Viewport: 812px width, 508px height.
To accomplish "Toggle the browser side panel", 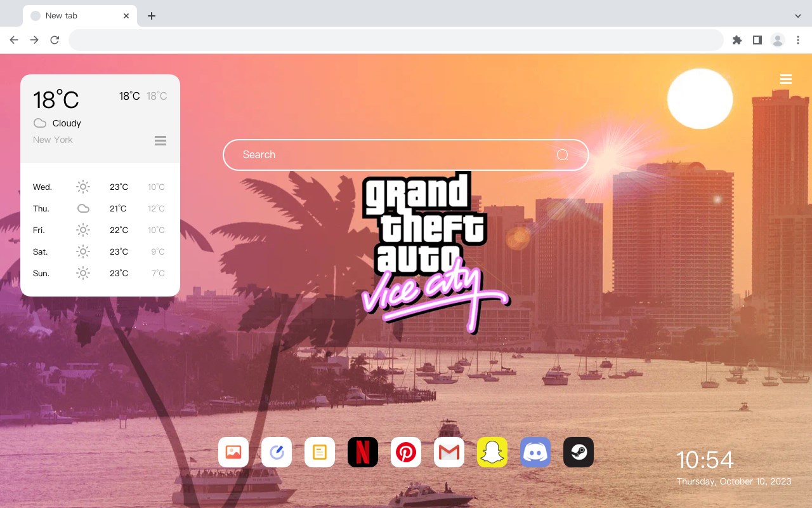I will (757, 40).
